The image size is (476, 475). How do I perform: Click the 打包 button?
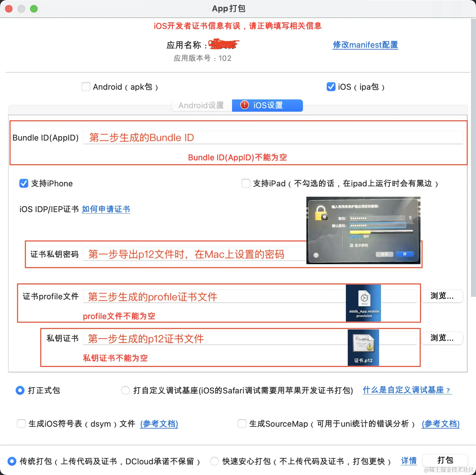[x=445, y=460]
